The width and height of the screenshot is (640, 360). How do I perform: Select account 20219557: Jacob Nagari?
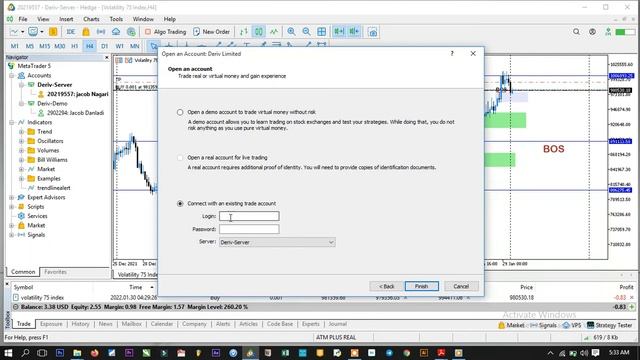tap(78, 94)
